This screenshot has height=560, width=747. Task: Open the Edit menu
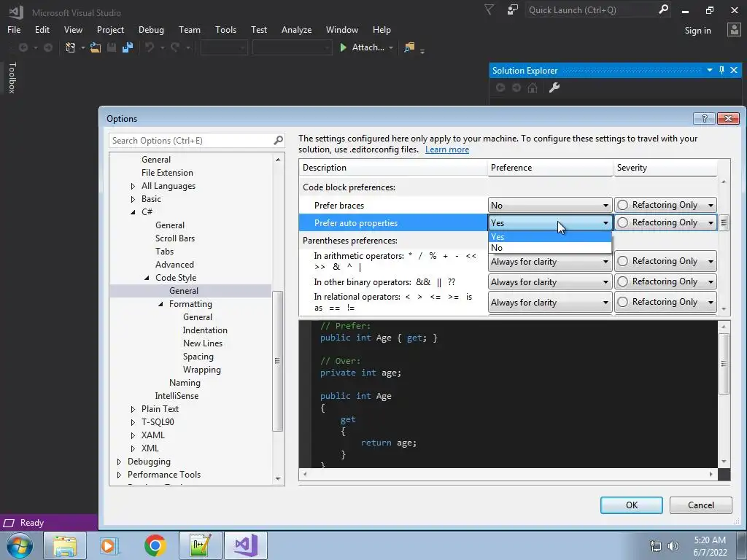click(42, 29)
